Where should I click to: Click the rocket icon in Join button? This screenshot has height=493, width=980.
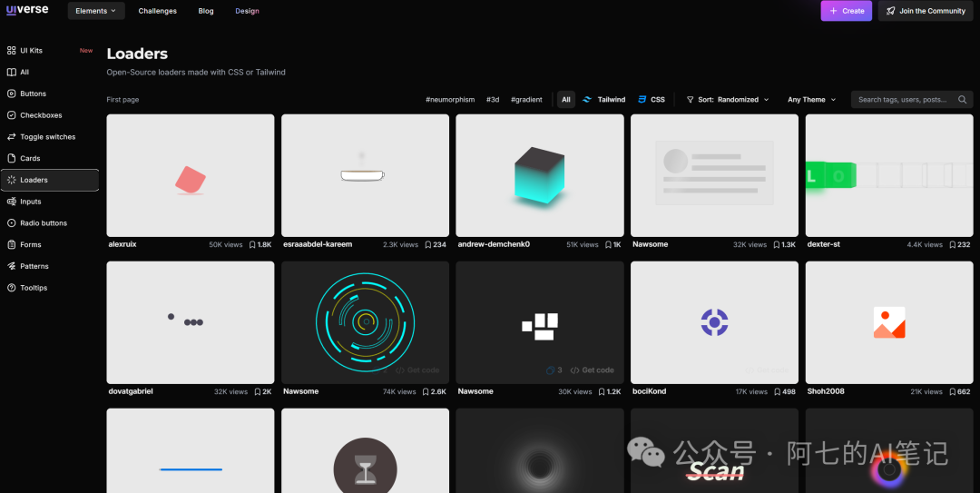[891, 11]
